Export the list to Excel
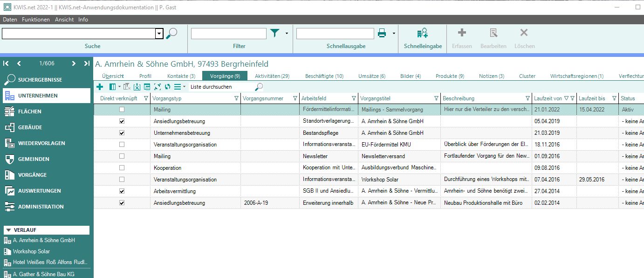The image size is (644, 278). [137, 87]
